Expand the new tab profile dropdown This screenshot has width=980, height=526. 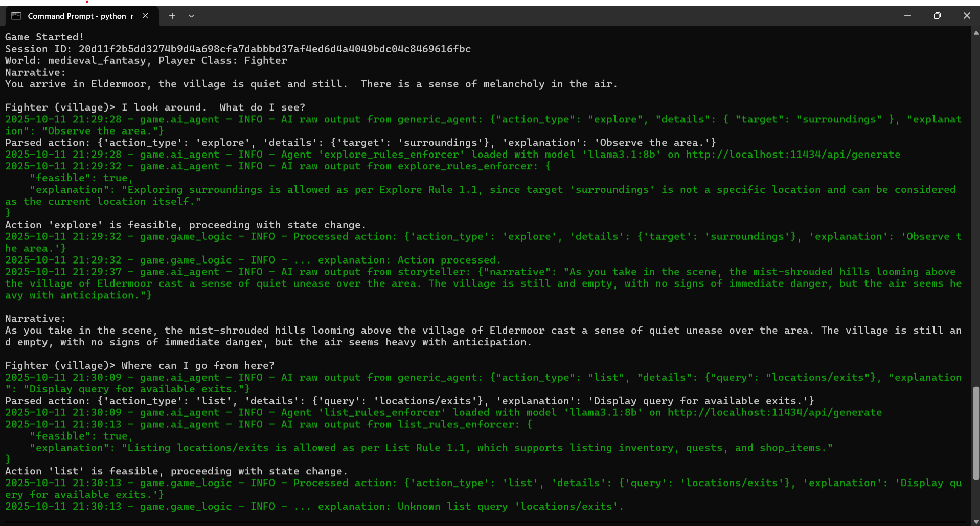coord(191,16)
